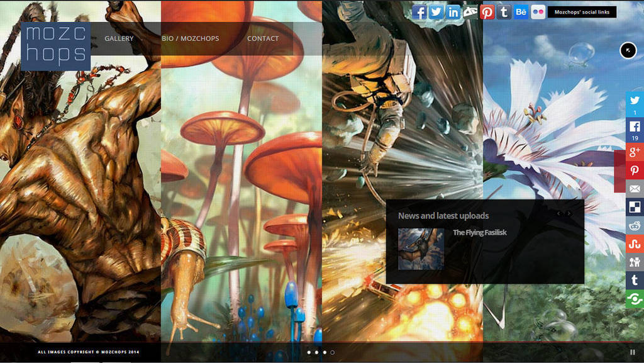The height and width of the screenshot is (363, 644).
Task: Pause the background slideshow
Action: tap(633, 352)
